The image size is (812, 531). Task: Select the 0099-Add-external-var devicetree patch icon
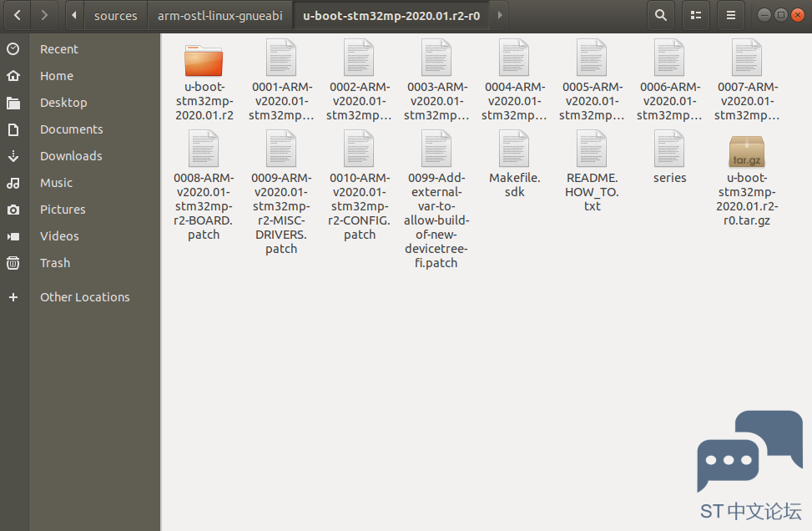click(436, 149)
